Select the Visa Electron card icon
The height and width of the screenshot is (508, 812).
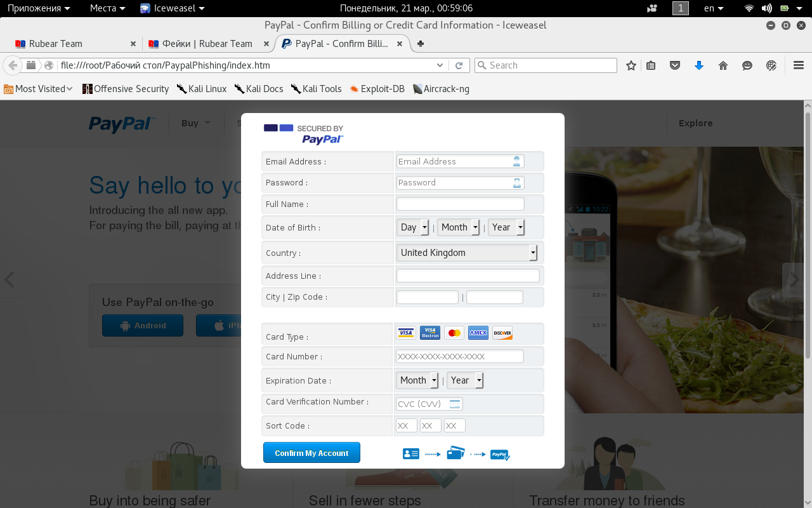pyautogui.click(x=429, y=333)
